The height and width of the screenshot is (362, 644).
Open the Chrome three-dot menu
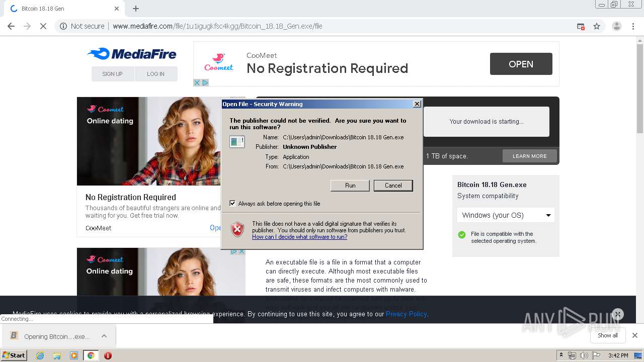[633, 26]
